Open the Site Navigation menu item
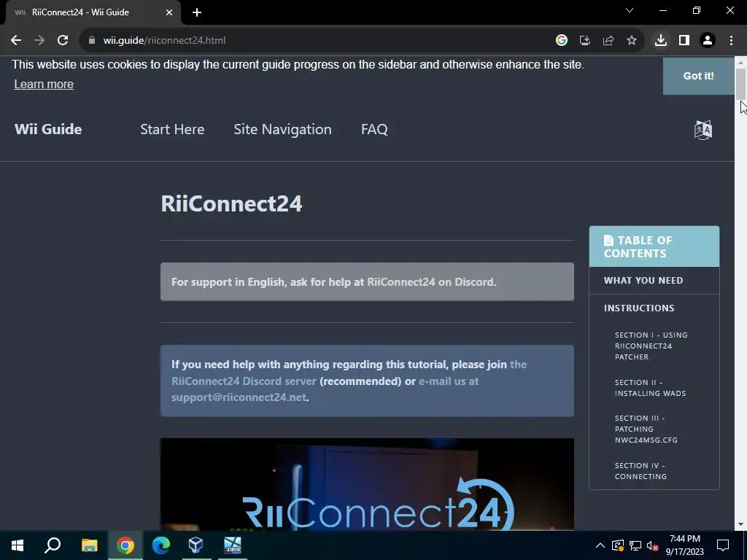This screenshot has height=560, width=747. coord(282,130)
